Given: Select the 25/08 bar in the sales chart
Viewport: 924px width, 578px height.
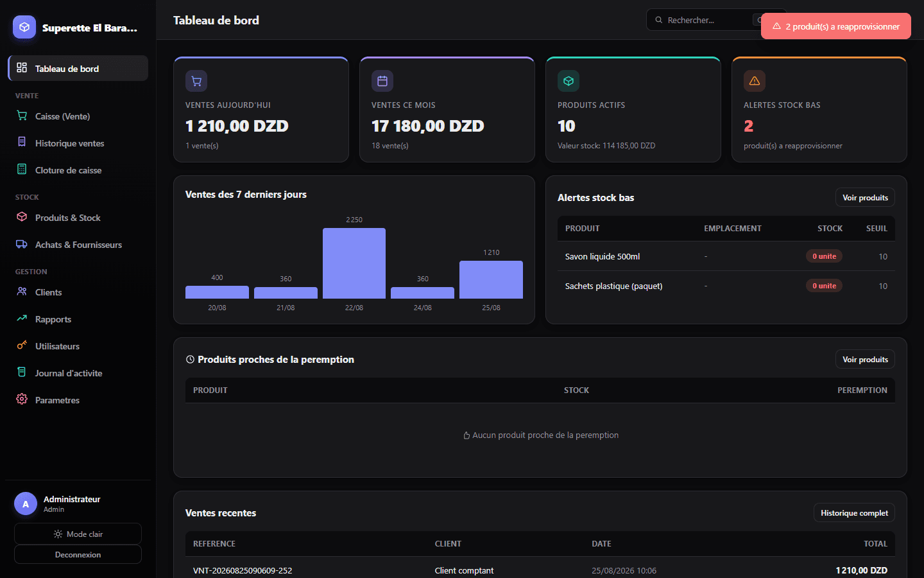Looking at the screenshot, I should 491,279.
